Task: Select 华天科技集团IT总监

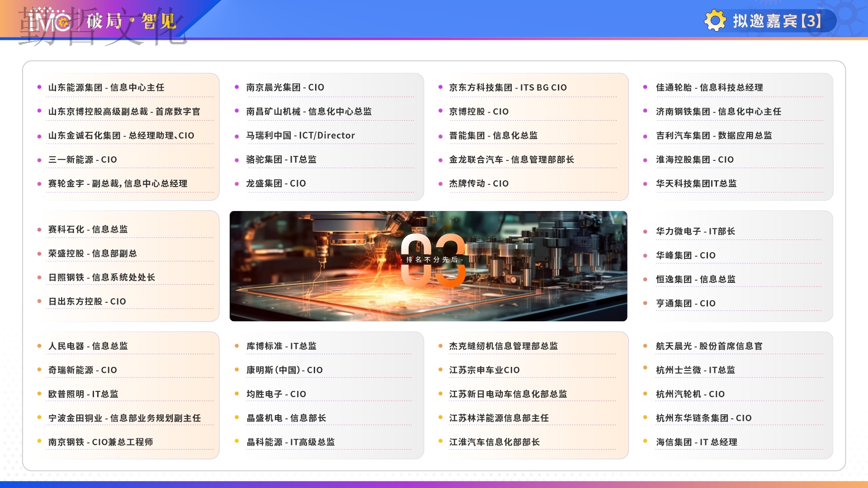Action: (x=696, y=183)
